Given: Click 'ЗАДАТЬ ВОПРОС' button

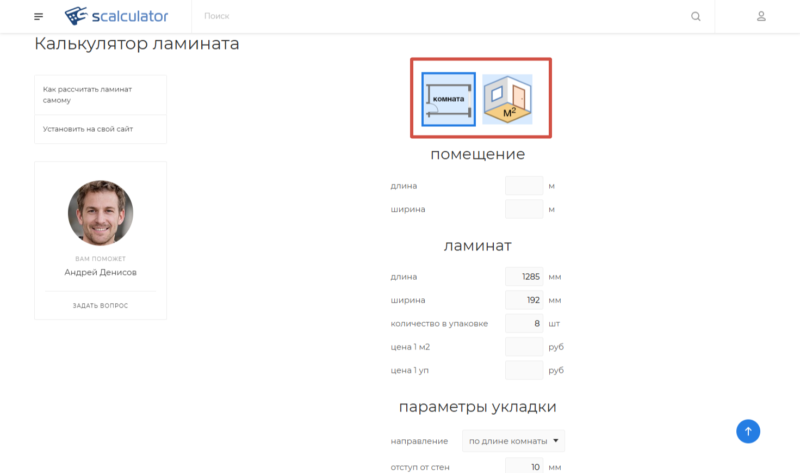Looking at the screenshot, I should (101, 306).
